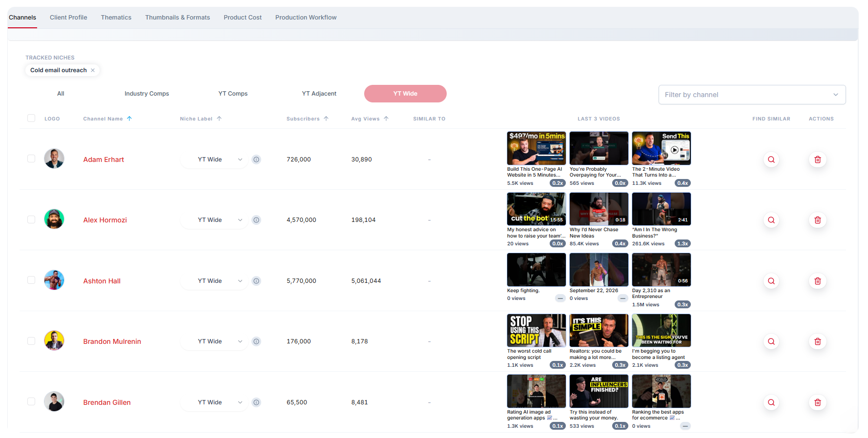The width and height of the screenshot is (868, 438).
Task: Check the Adam Erhart row checkbox
Action: (x=31, y=159)
